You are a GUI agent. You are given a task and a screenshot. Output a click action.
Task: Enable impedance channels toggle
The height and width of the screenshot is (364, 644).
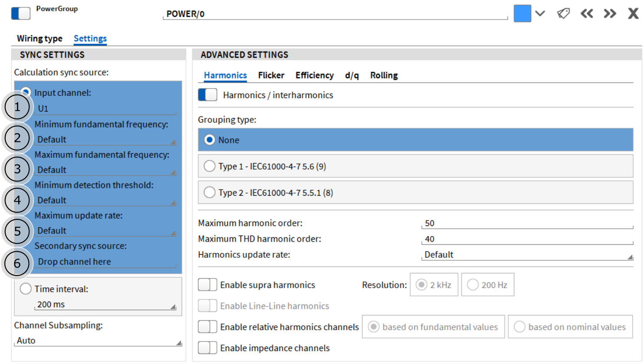[207, 348]
